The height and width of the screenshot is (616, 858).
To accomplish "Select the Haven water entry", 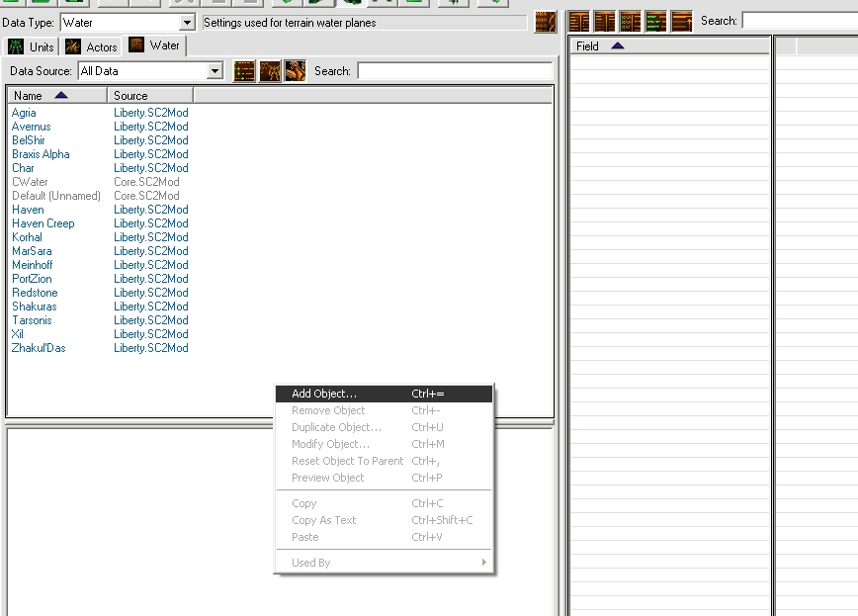I will [28, 210].
